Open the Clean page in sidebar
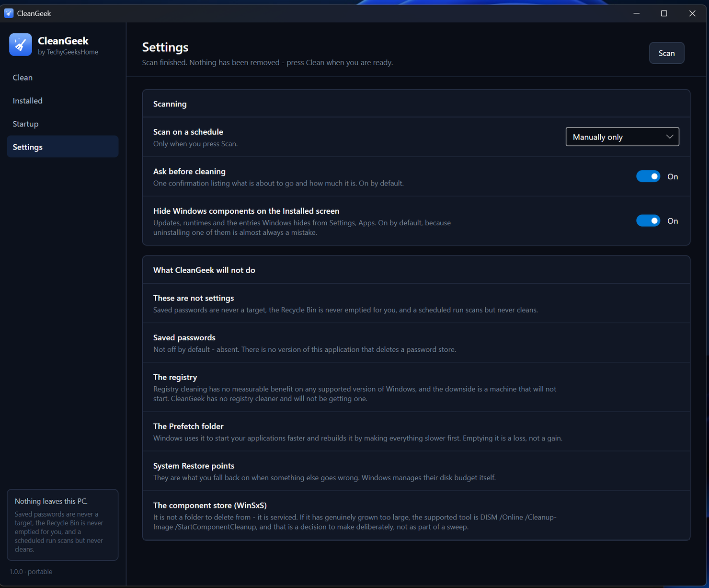 (x=63, y=78)
